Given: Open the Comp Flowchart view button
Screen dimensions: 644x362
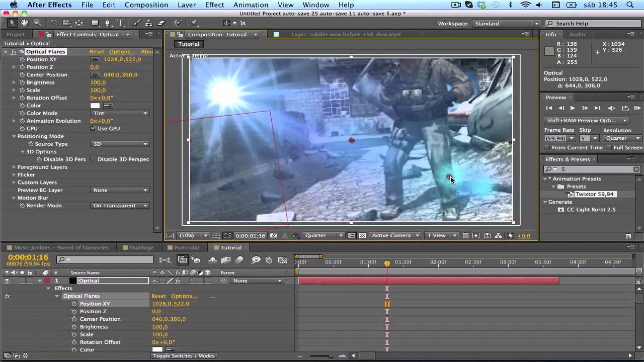Looking at the screenshot, I should click(x=498, y=235).
